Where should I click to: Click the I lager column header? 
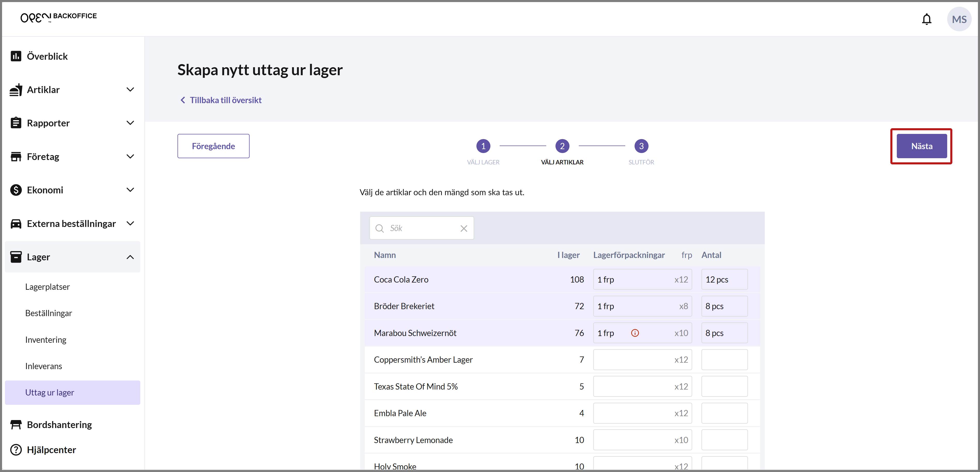(568, 255)
